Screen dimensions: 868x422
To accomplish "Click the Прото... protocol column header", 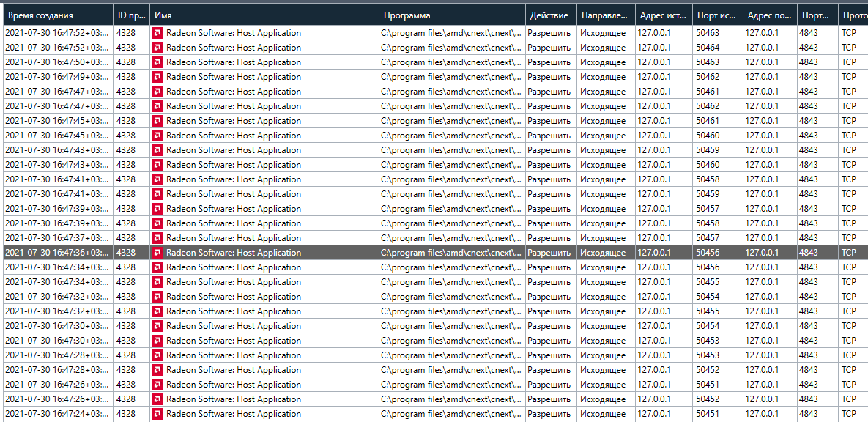I will tap(853, 15).
